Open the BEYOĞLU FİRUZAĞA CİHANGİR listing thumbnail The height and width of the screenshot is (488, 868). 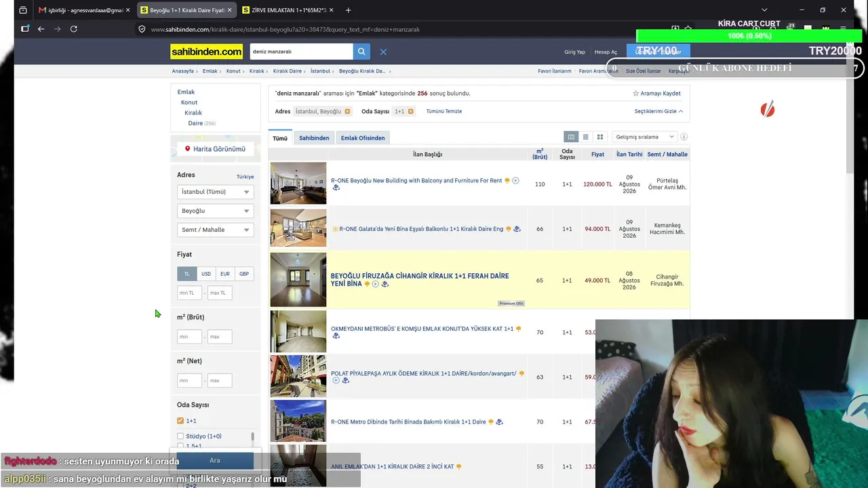298,280
